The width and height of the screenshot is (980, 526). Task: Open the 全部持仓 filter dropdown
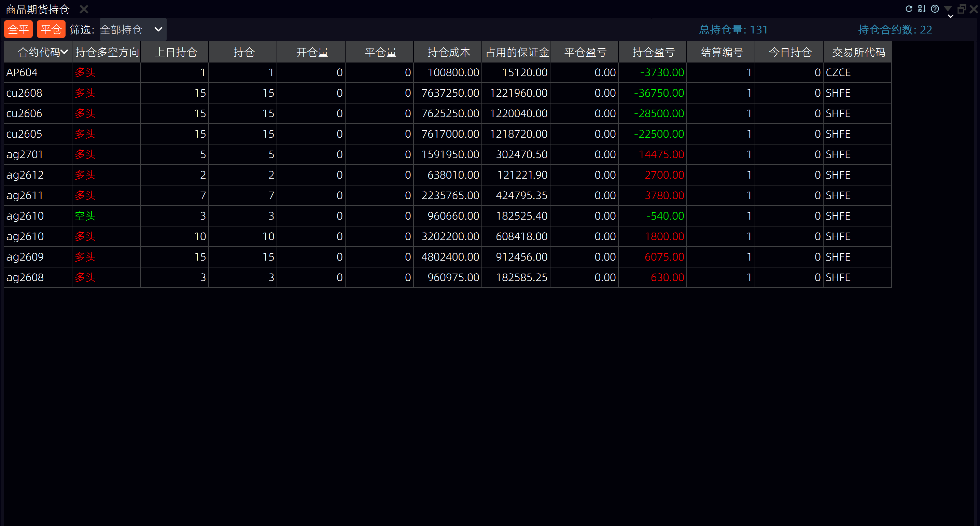pos(132,29)
